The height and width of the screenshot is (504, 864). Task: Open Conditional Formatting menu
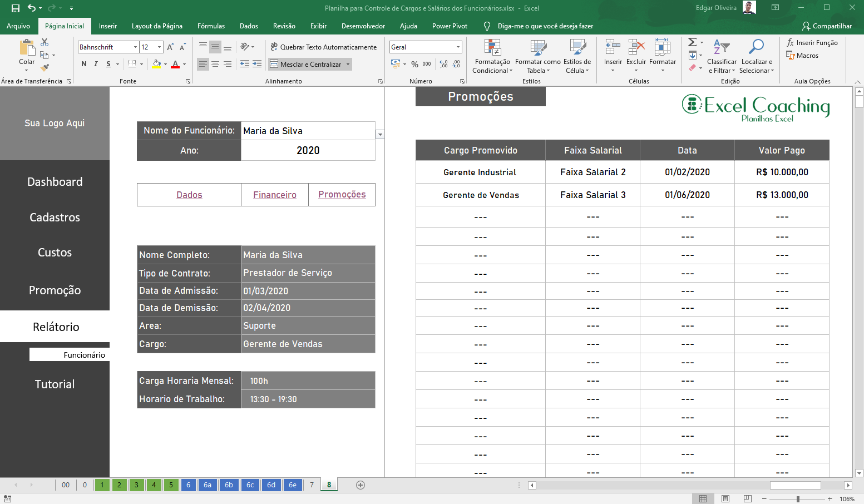pyautogui.click(x=492, y=56)
